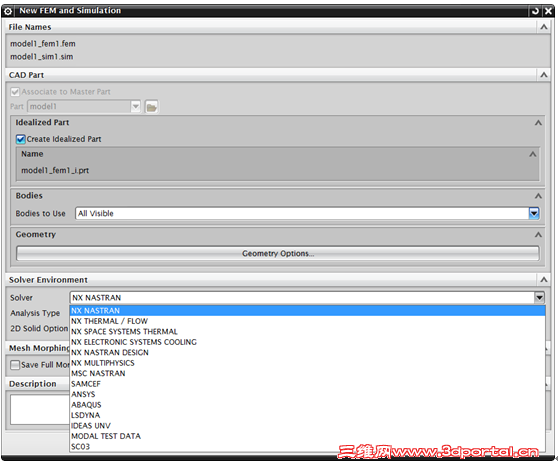Collapse the Idealized Part group

tap(538, 123)
